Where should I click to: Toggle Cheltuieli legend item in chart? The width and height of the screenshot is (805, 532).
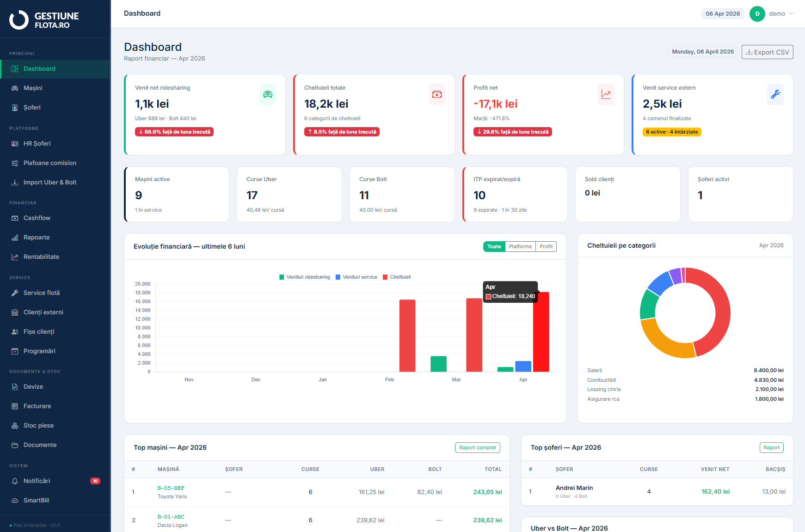point(397,277)
